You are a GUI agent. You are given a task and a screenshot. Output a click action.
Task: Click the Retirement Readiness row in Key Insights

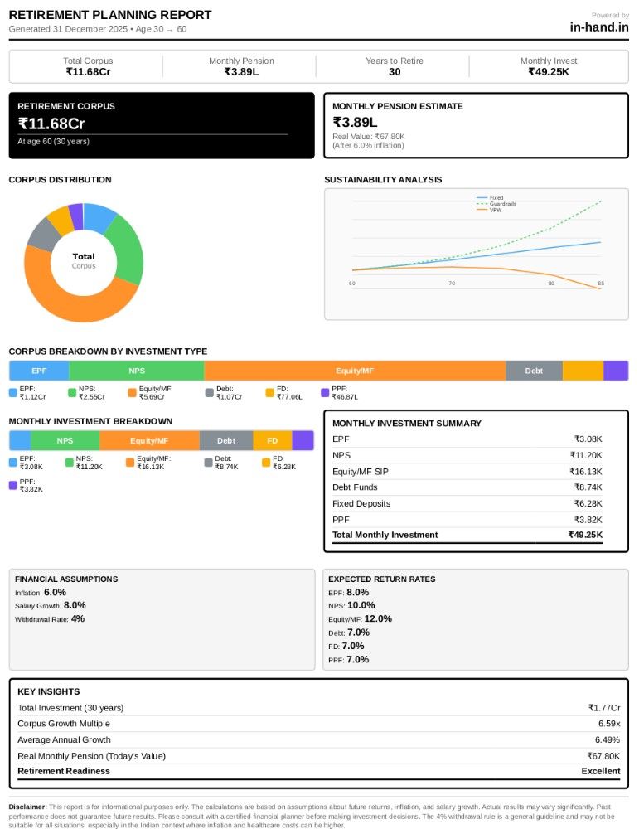[x=319, y=771]
